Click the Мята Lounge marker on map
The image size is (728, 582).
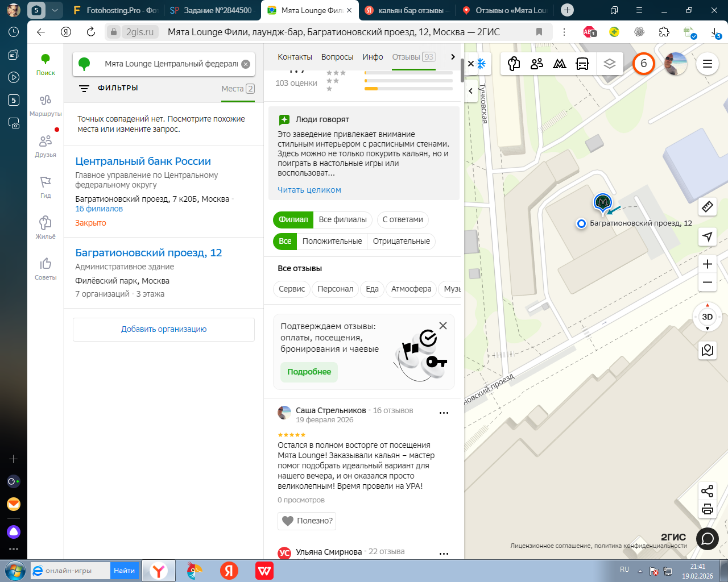602,202
